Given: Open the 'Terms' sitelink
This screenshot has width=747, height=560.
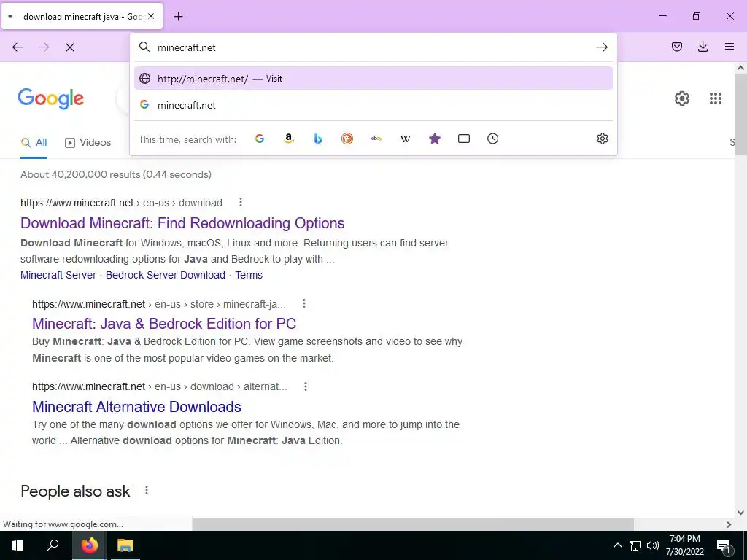Looking at the screenshot, I should point(249,275).
